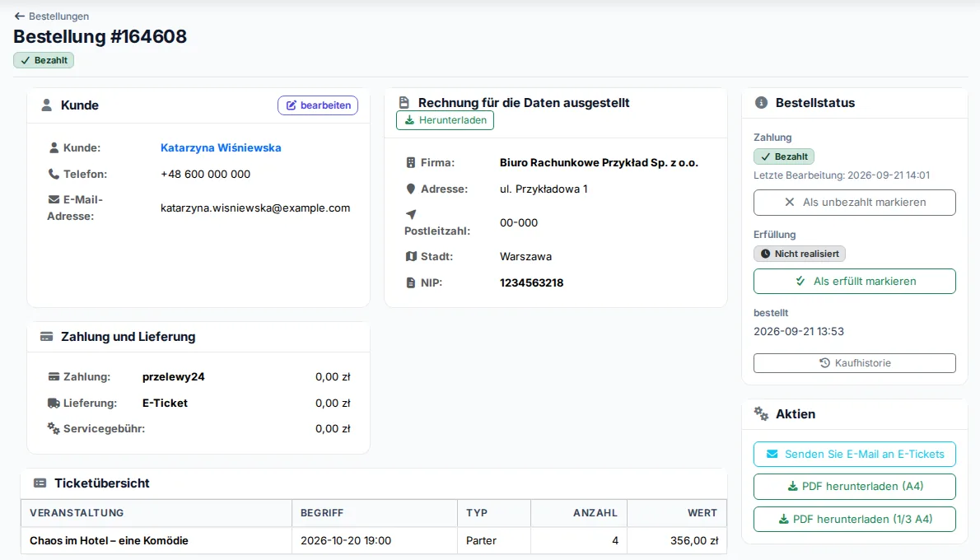980x560 pixels.
Task: Click the truck icon next to Lieferung
Action: (54, 404)
